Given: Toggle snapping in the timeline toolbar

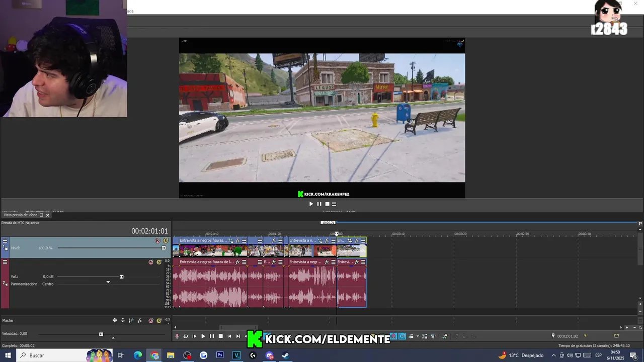Looking at the screenshot, I should coord(393,336).
